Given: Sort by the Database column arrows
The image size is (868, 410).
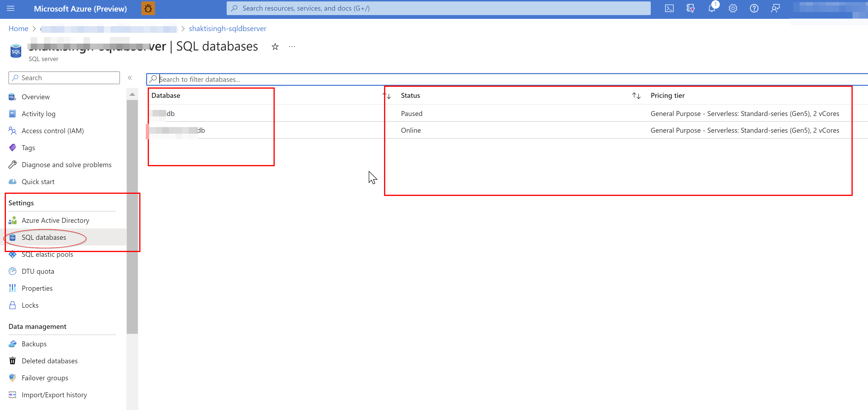Looking at the screenshot, I should coord(387,96).
